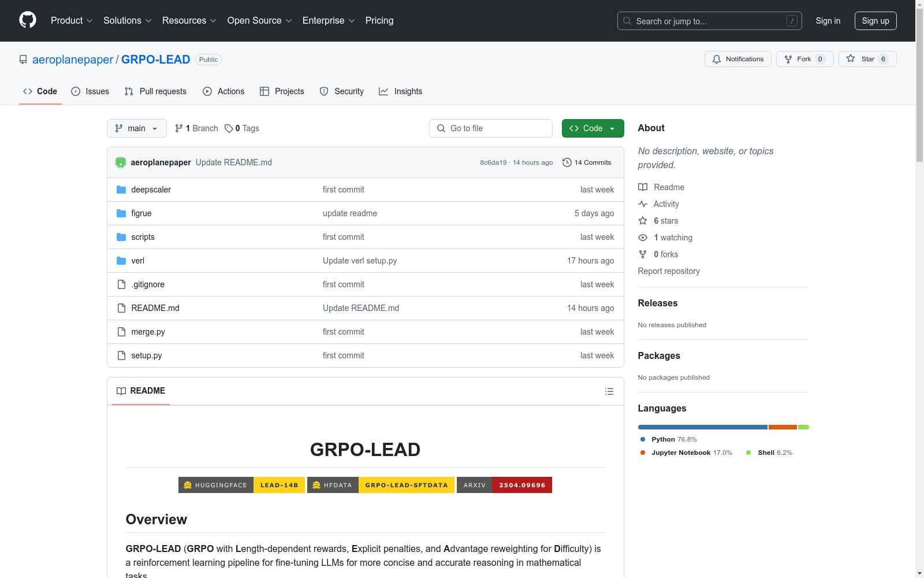Open the Security tab

click(342, 91)
